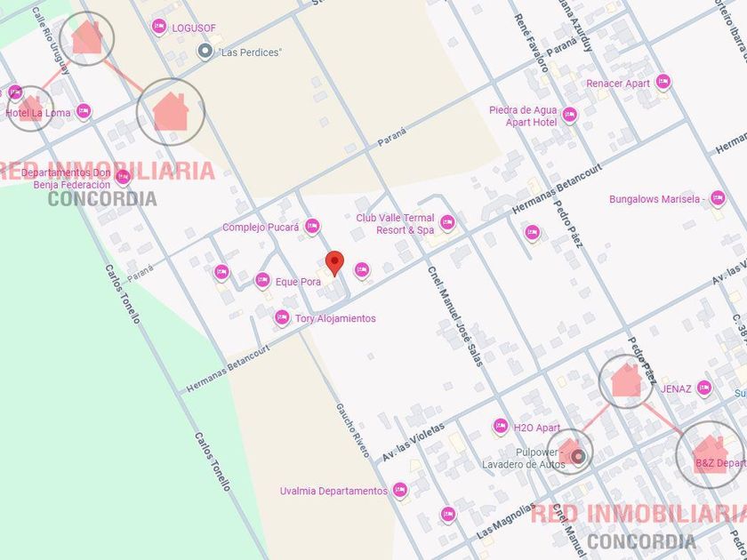Select the Pulpower Lavadero de Autos label
Image resolution: width=747 pixels, height=560 pixels.
524,458
